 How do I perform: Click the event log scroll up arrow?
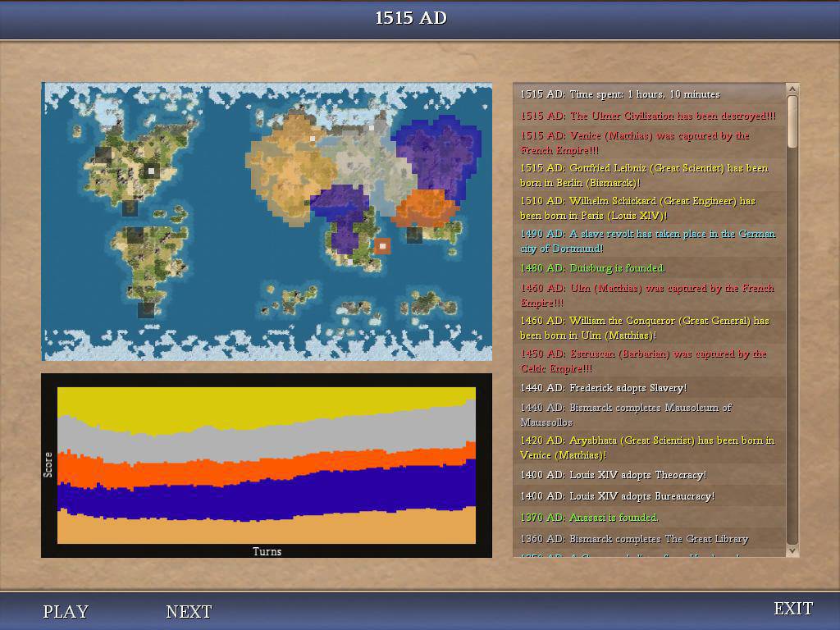792,89
